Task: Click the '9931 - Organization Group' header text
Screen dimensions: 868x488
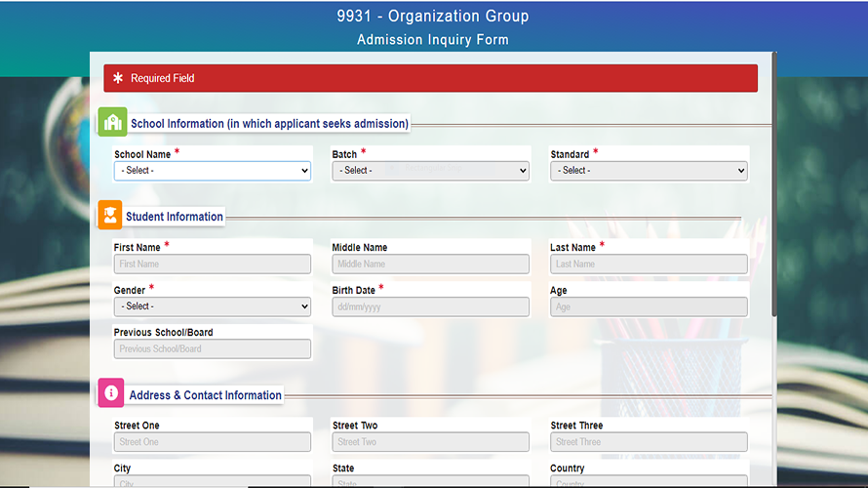Action: [x=433, y=16]
